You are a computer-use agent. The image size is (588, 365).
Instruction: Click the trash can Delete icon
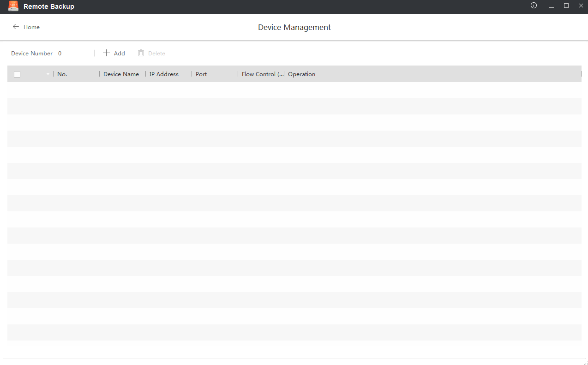pyautogui.click(x=141, y=53)
